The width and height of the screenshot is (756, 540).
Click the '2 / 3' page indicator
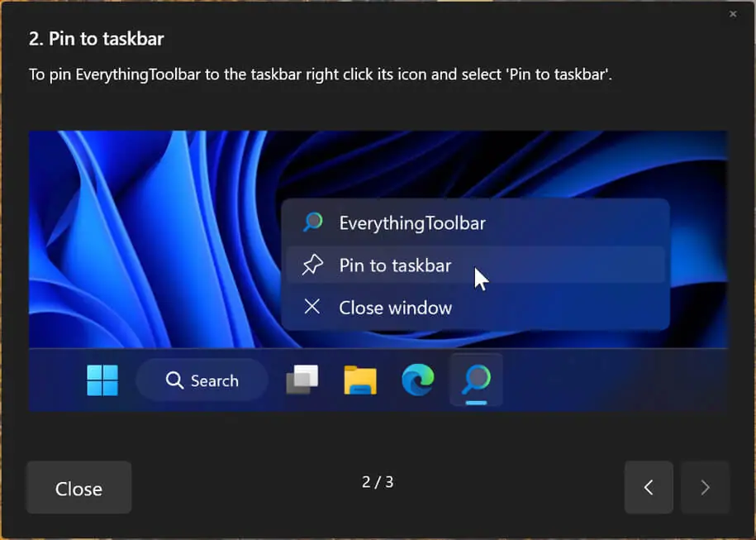point(378,481)
